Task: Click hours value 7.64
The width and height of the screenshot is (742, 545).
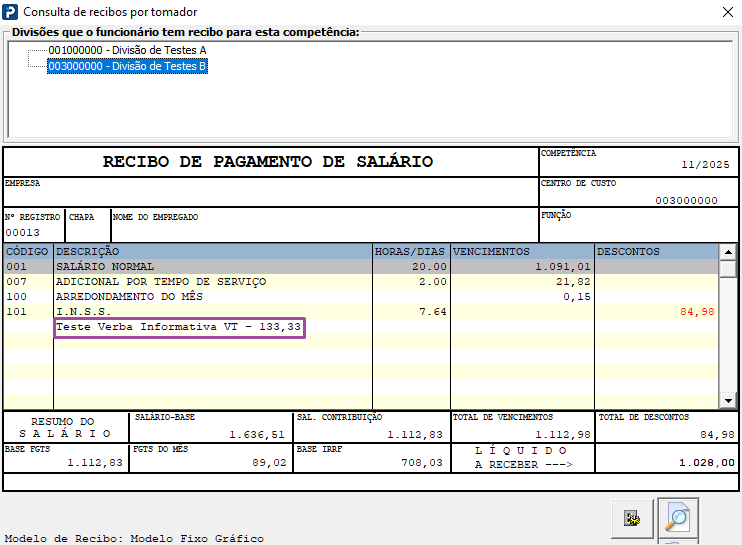Action: pyautogui.click(x=433, y=312)
